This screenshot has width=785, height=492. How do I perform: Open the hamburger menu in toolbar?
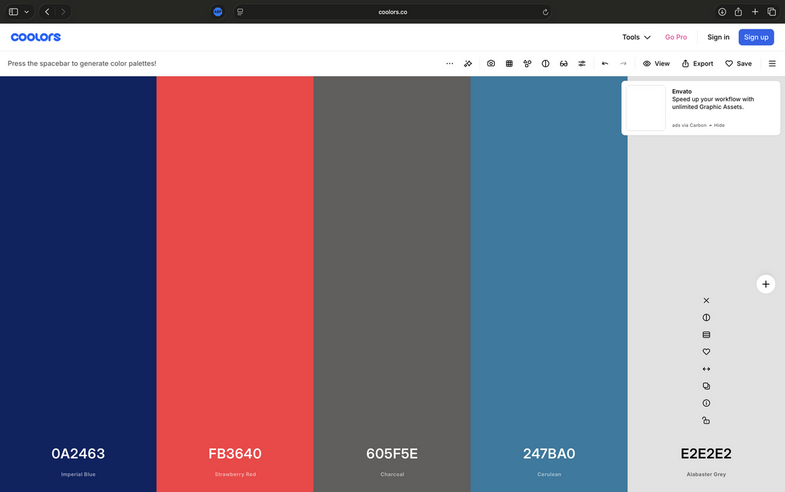[772, 63]
